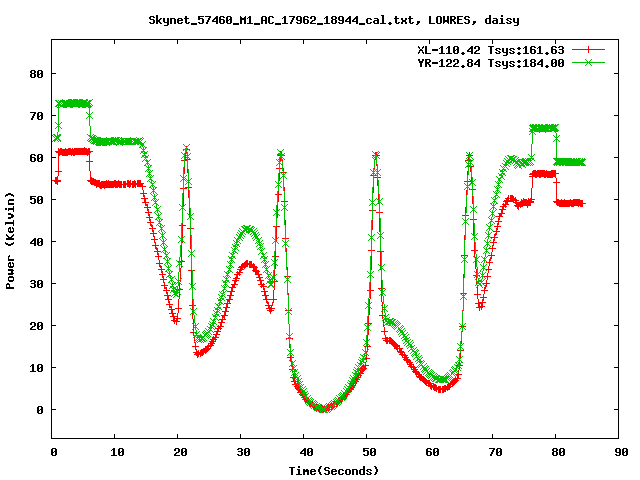Click the peak near 36 seconds
Viewport: 640px width, 480px height.
tap(281, 153)
